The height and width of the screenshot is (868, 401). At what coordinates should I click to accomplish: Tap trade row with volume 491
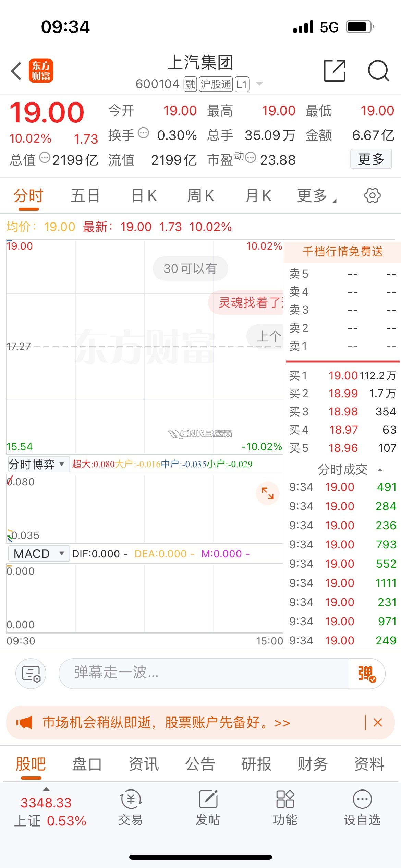coord(342,487)
